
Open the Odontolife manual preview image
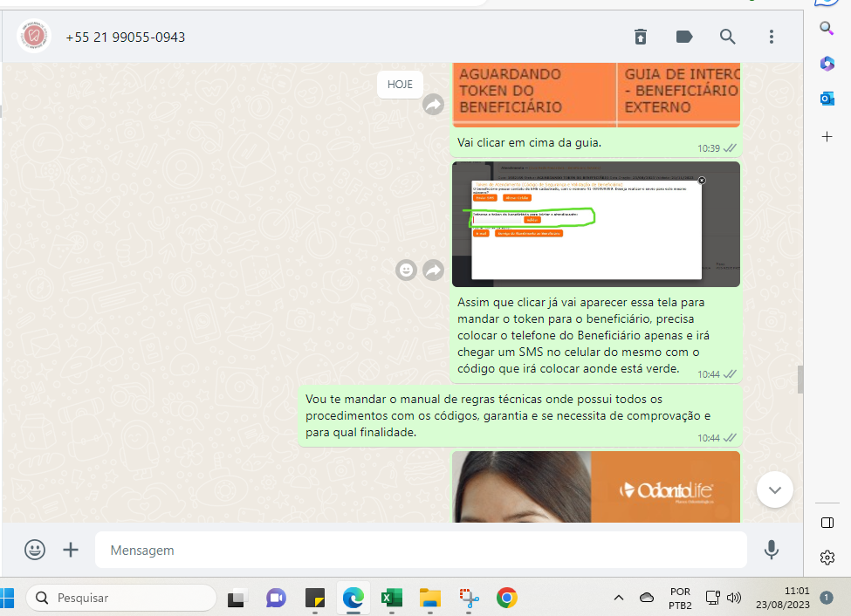596,487
